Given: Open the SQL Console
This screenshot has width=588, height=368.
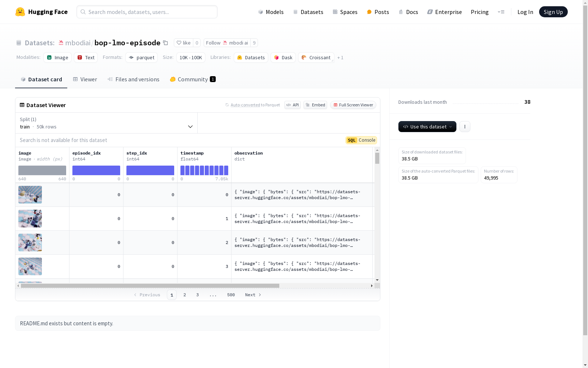Looking at the screenshot, I should (x=361, y=140).
